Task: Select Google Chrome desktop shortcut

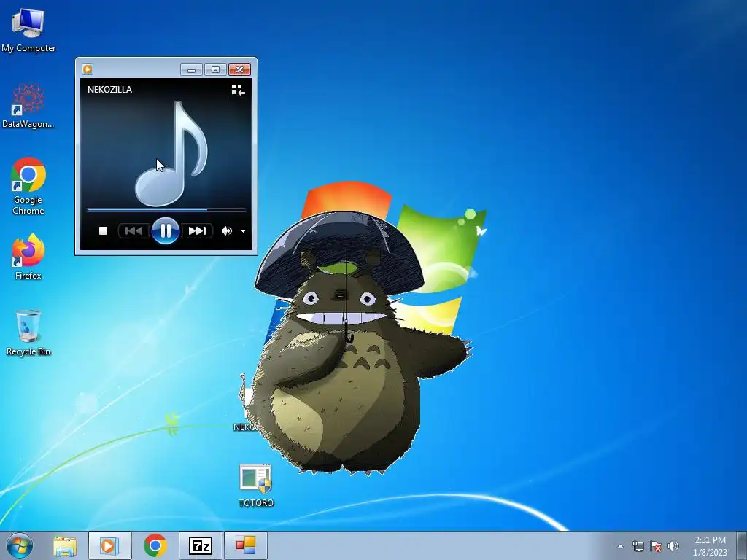Action: tap(28, 186)
